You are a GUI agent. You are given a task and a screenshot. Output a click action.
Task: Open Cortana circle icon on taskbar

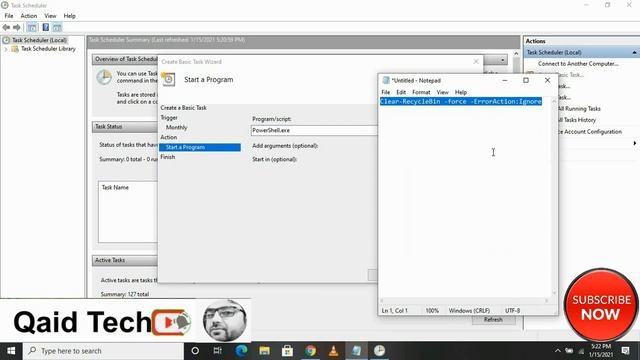click(x=195, y=351)
